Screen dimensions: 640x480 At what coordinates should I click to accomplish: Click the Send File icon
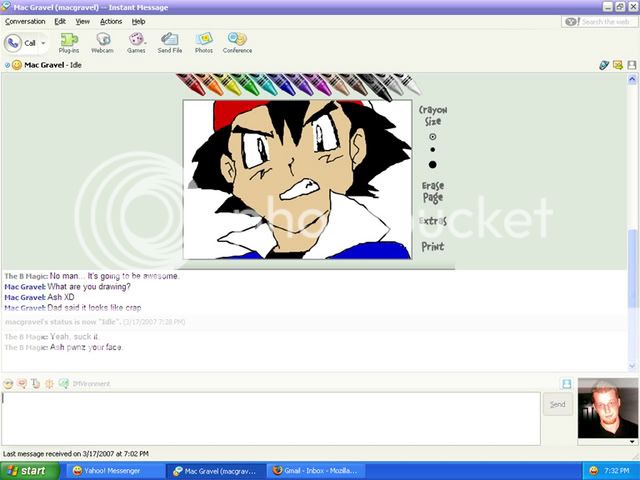pyautogui.click(x=170, y=42)
